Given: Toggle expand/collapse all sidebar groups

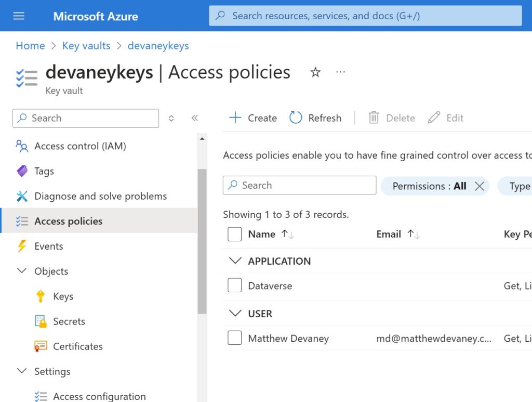Looking at the screenshot, I should point(171,118).
